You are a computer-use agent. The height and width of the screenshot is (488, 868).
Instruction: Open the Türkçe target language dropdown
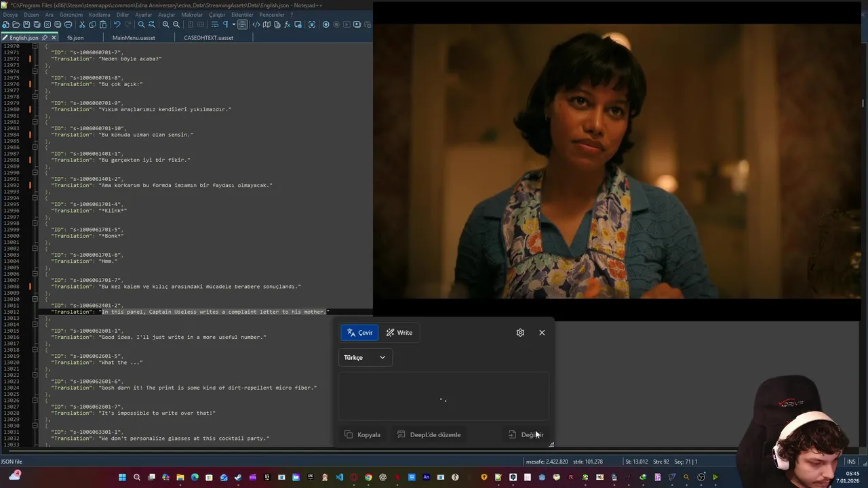pyautogui.click(x=365, y=358)
